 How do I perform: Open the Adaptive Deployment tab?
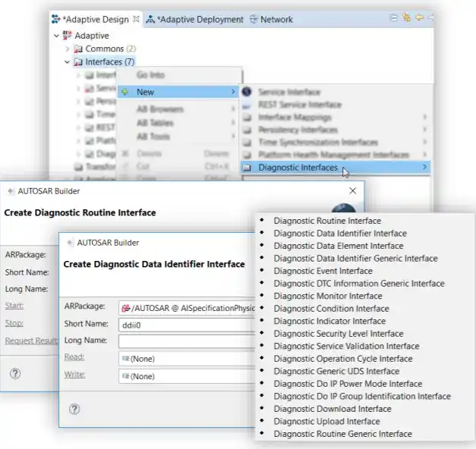pos(194,20)
